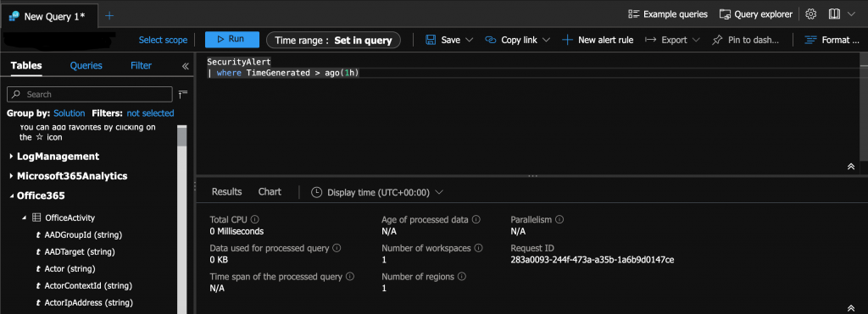Switch to the Tables tab

(x=26, y=65)
